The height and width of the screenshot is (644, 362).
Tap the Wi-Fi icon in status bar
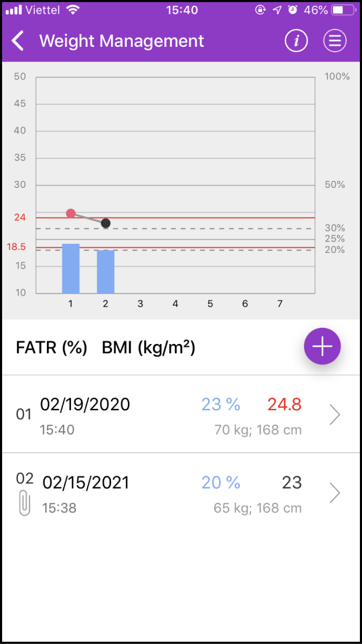pos(73,10)
